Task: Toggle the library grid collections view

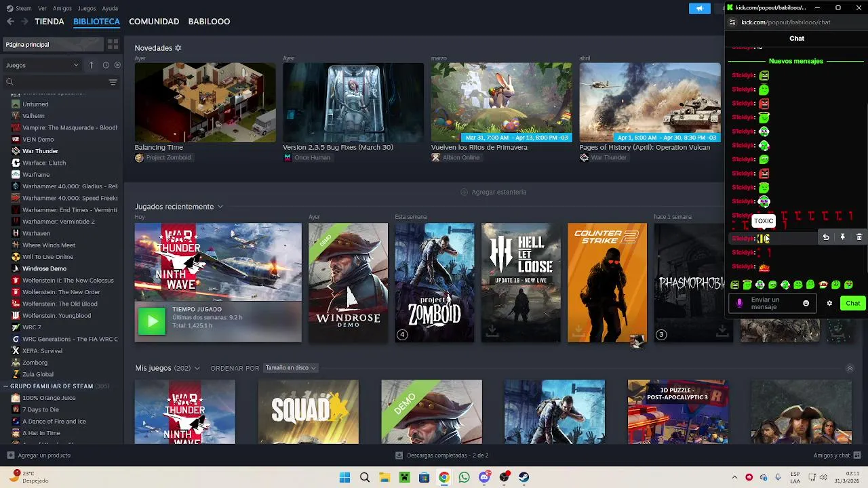Action: (113, 44)
